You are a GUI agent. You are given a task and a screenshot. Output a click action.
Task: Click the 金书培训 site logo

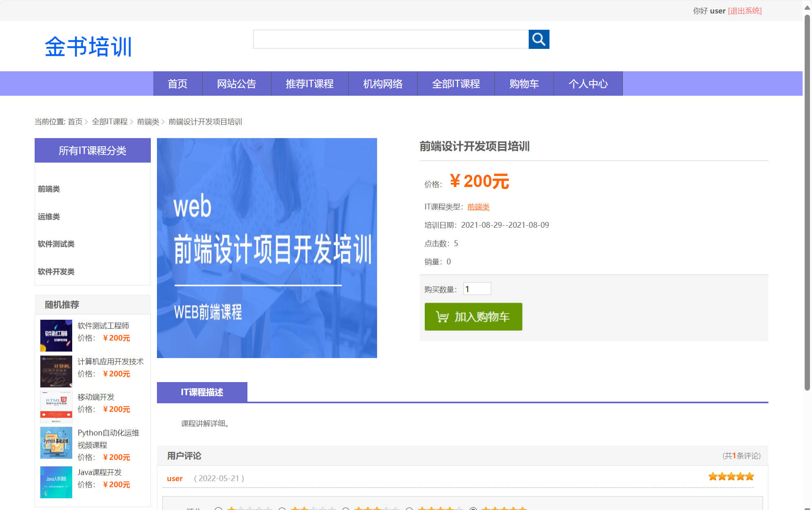point(88,46)
